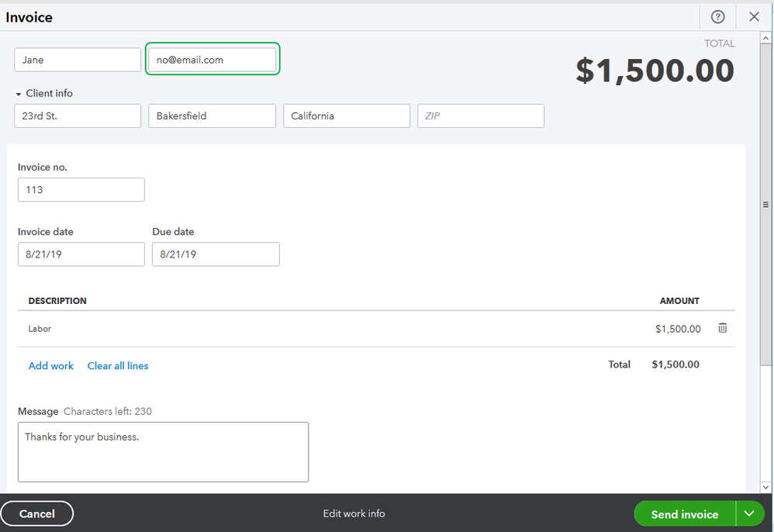The image size is (774, 532).
Task: Click into the empty ZIP field
Action: [481, 116]
